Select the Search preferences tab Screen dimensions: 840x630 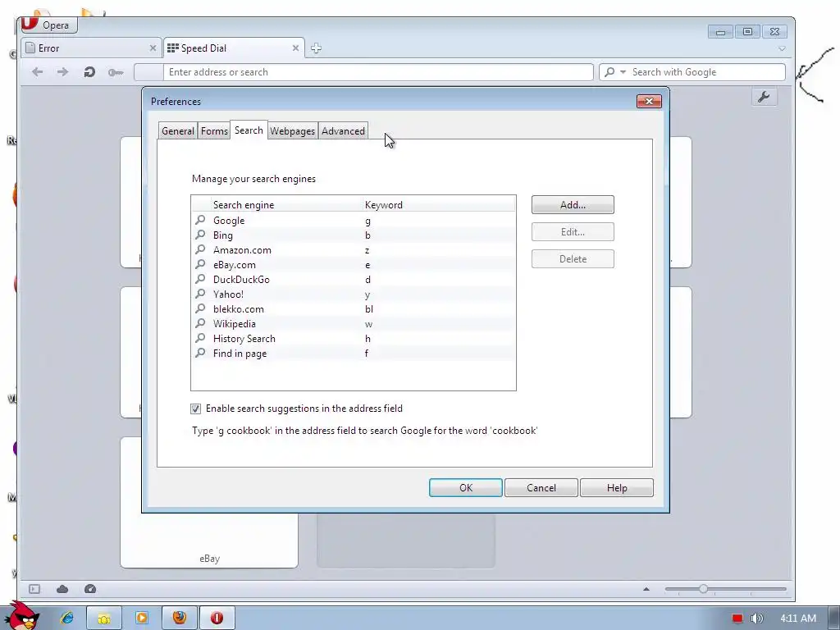(x=249, y=130)
